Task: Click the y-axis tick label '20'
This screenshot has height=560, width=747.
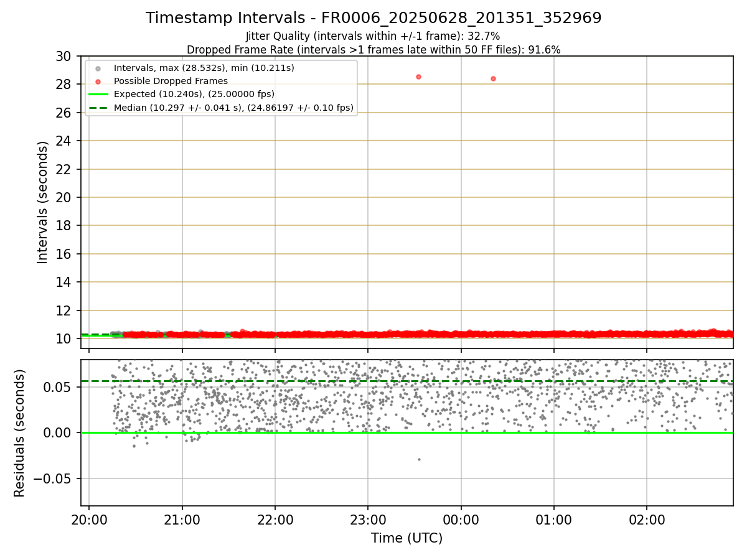Action: (64, 198)
